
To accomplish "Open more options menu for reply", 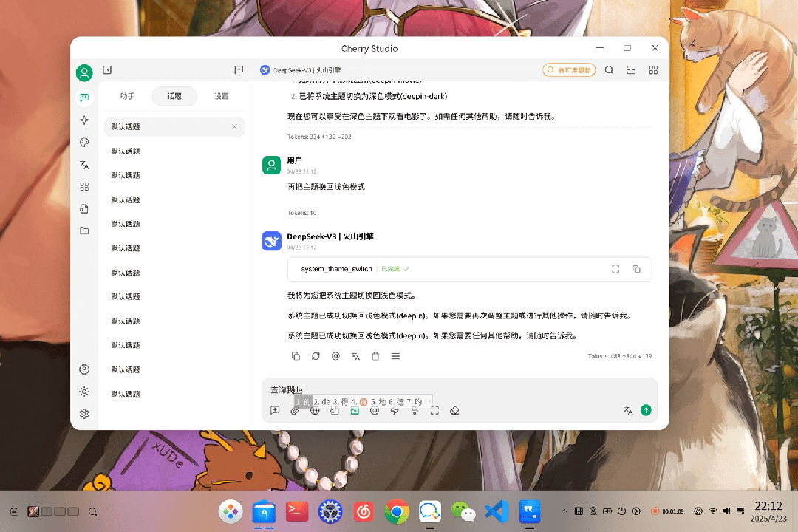I will (395, 356).
